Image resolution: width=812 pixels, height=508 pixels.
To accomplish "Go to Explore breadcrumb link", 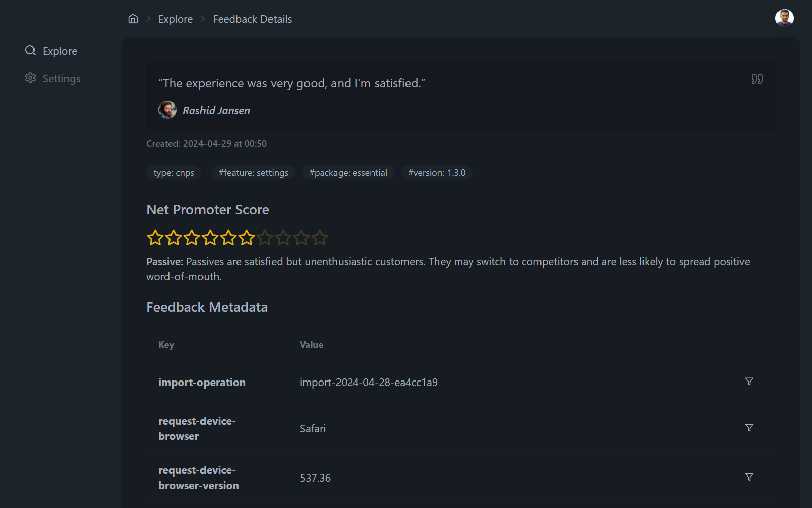I will click(176, 19).
